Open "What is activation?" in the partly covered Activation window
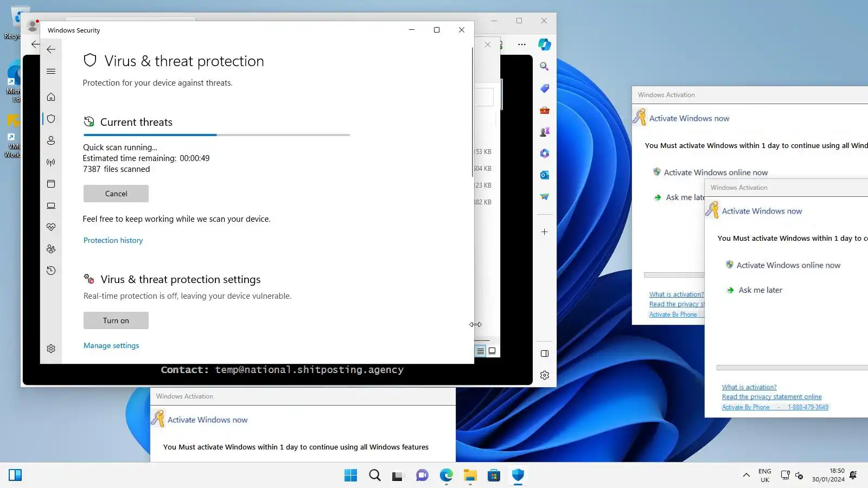This screenshot has height=488, width=868. [676, 294]
